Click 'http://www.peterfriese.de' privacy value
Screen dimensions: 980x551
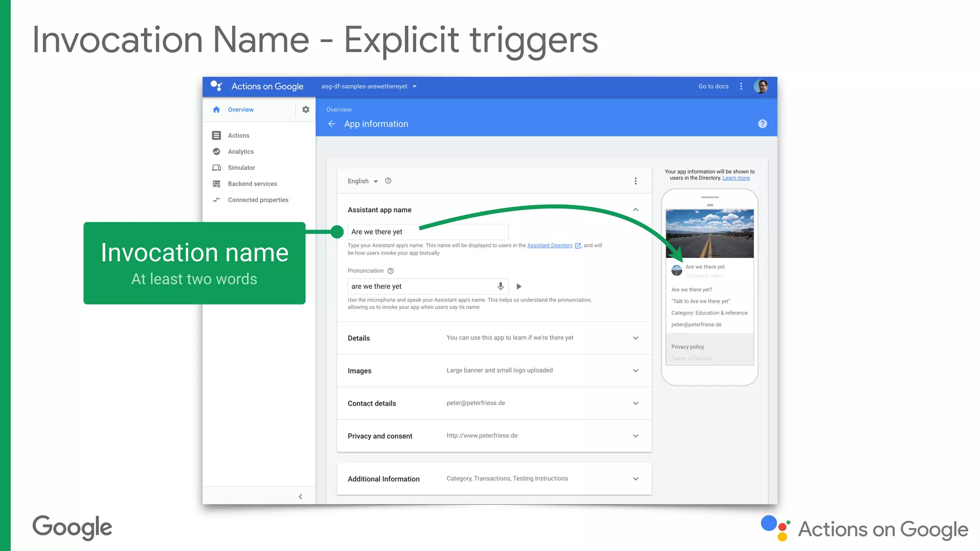coord(482,436)
